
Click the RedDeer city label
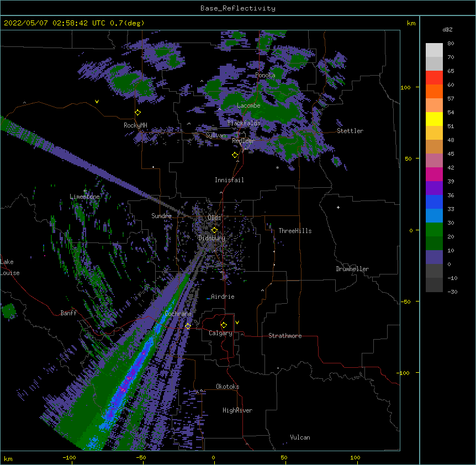pyautogui.click(x=243, y=141)
